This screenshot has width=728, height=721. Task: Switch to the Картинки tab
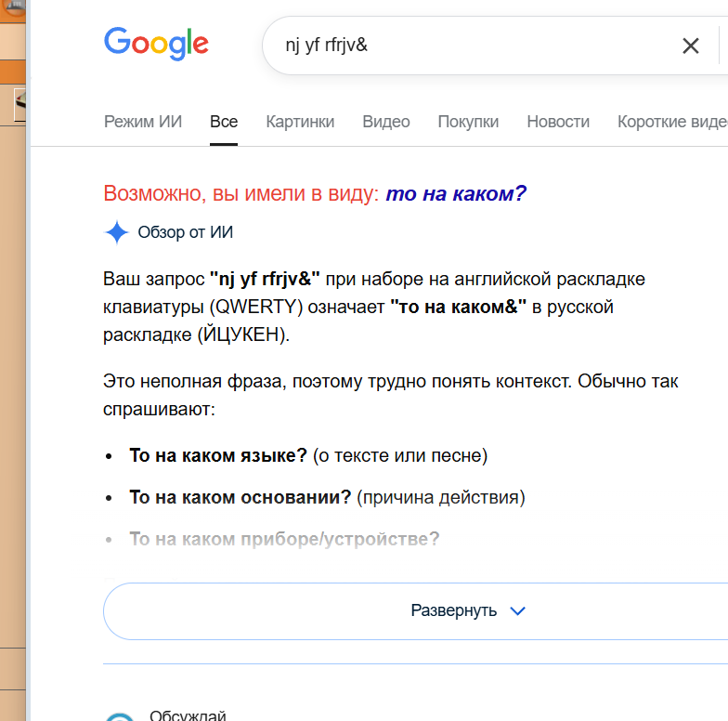point(300,122)
